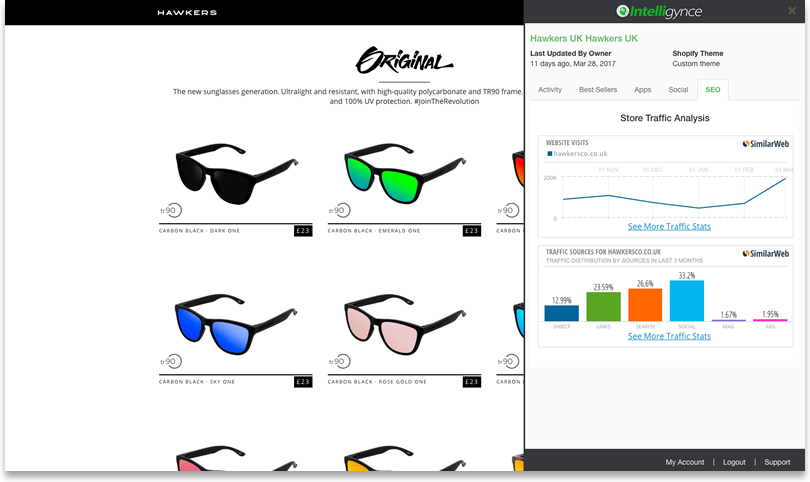Screen dimensions: 810x482
Task: Click the CARBON BLACK · EMERALD ONE product name
Action: [x=374, y=231]
